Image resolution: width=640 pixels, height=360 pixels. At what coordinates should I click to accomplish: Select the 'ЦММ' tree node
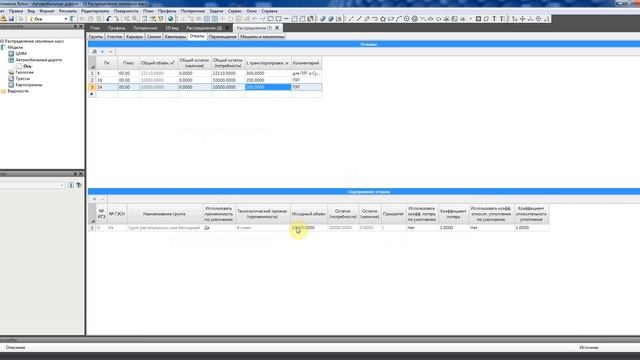coord(21,53)
